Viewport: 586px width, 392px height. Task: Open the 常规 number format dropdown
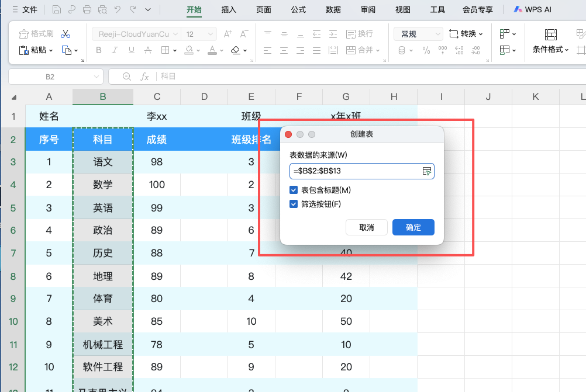pos(418,34)
